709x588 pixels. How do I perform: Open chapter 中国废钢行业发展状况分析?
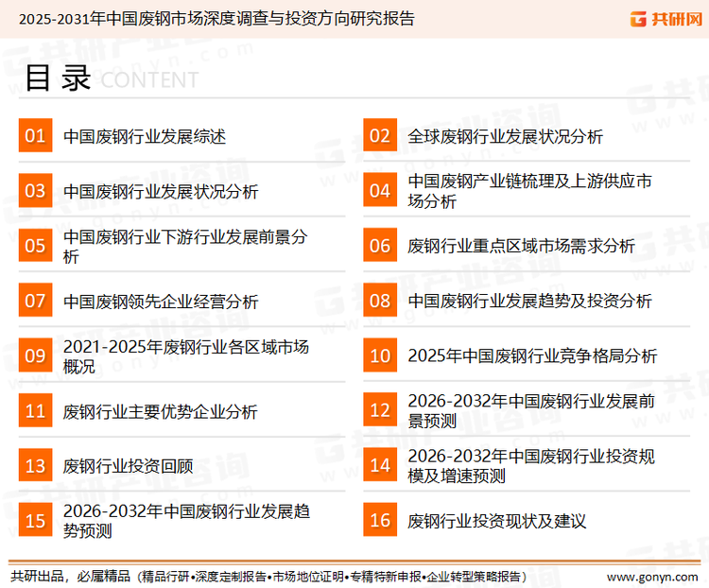(161, 191)
